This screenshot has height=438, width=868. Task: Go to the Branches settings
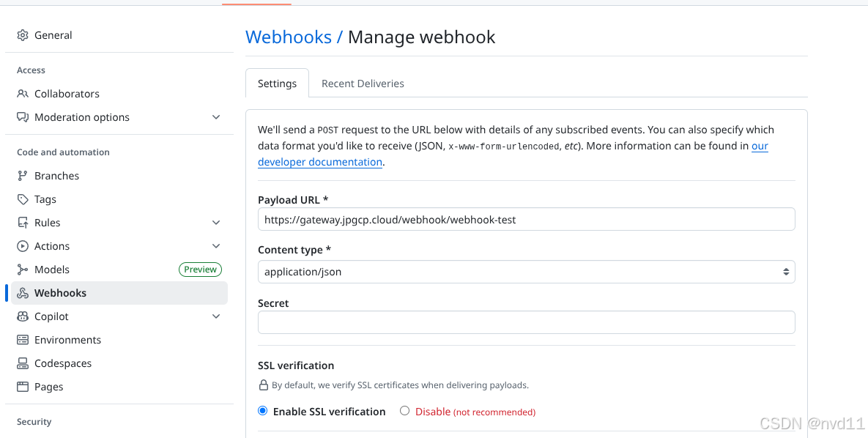119,176
